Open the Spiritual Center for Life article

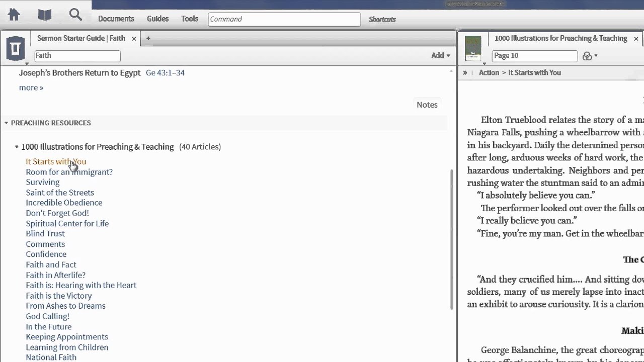(67, 223)
